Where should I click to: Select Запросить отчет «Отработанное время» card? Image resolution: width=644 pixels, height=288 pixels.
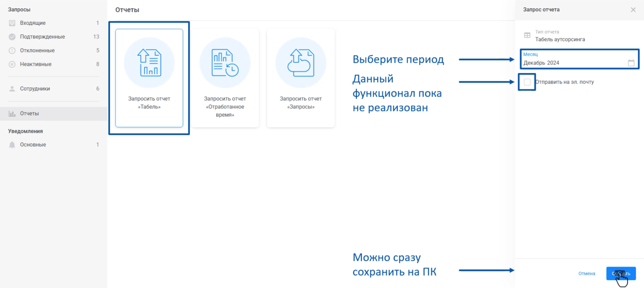[225, 78]
